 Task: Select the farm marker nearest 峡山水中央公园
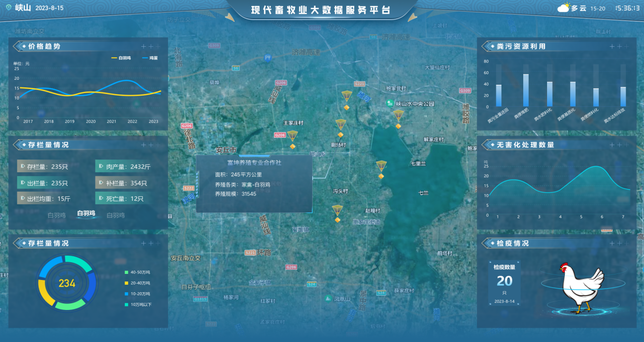[x=399, y=117]
